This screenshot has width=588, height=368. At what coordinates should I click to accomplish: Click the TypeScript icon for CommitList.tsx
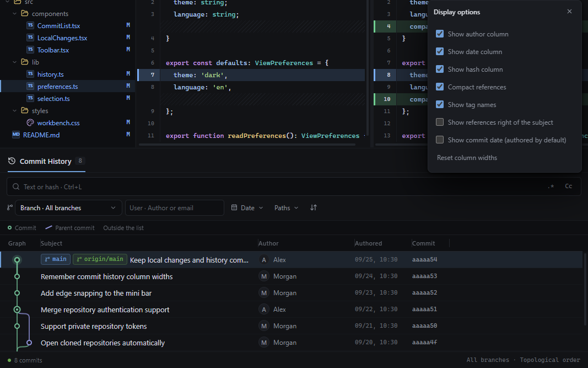(x=30, y=25)
